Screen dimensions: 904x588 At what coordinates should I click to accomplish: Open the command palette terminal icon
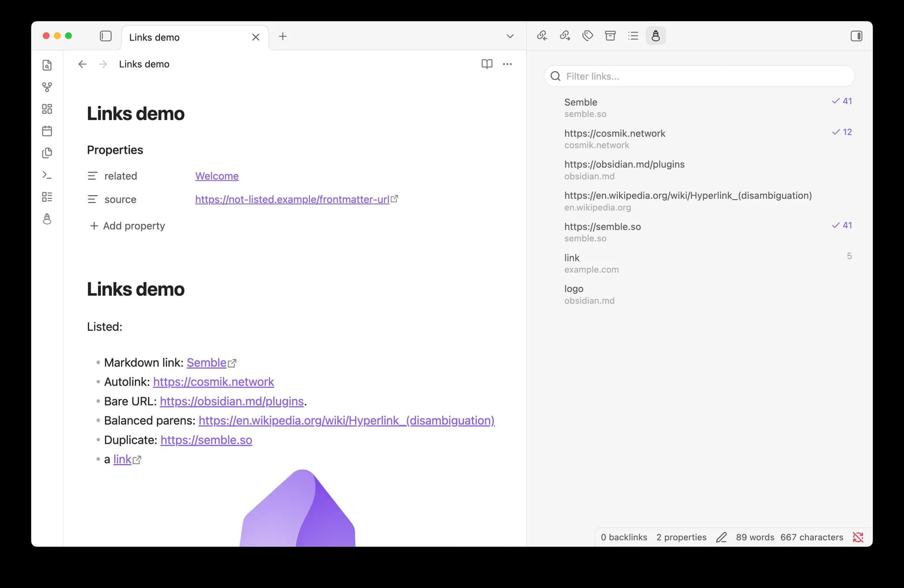(x=47, y=175)
